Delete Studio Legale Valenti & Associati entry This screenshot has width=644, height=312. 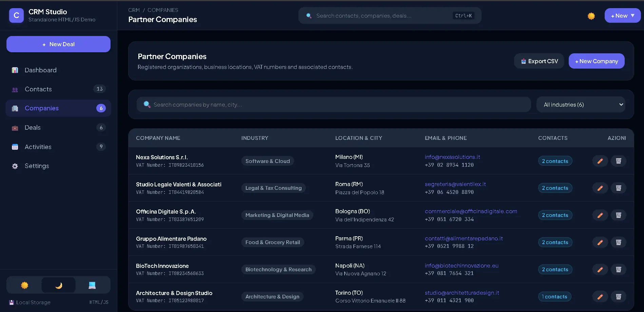pyautogui.click(x=619, y=188)
